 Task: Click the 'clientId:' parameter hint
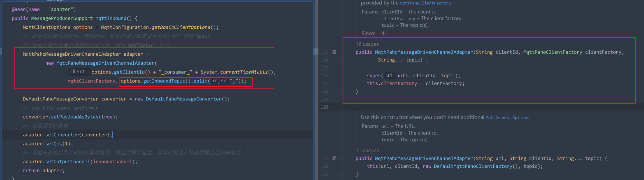79,72
